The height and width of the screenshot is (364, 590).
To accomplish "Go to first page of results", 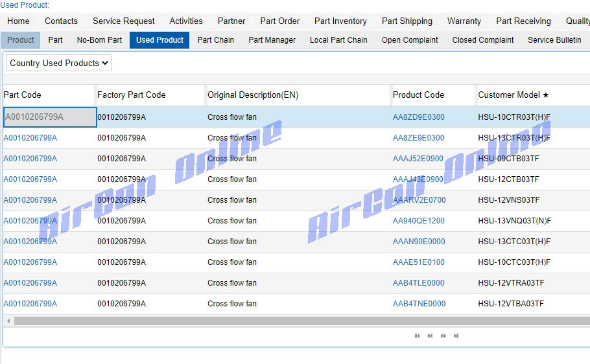I will tap(417, 336).
